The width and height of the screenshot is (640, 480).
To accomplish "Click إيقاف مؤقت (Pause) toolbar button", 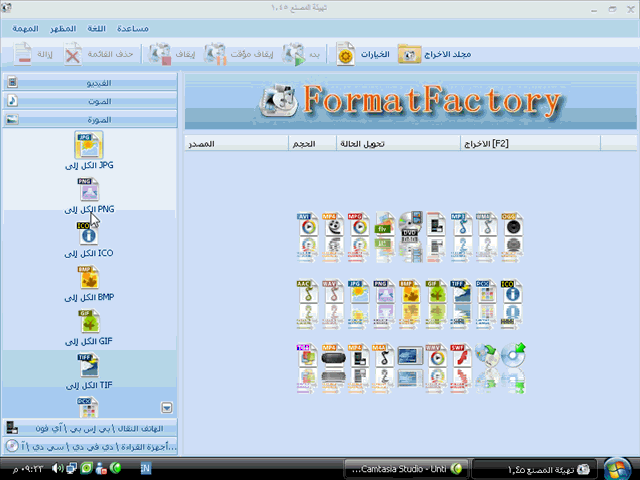I will (238, 54).
